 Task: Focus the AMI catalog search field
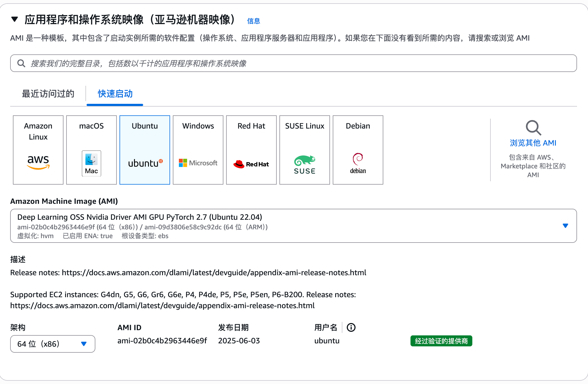point(293,63)
